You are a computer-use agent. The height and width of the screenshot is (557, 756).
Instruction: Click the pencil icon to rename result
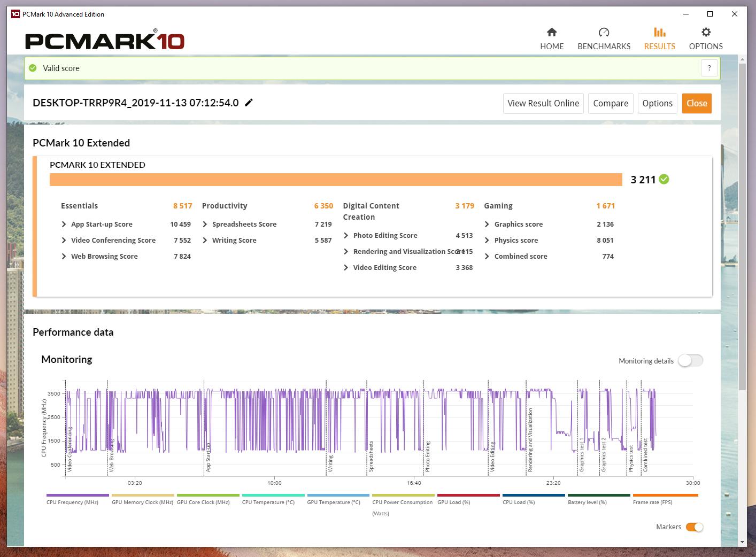[x=249, y=103]
